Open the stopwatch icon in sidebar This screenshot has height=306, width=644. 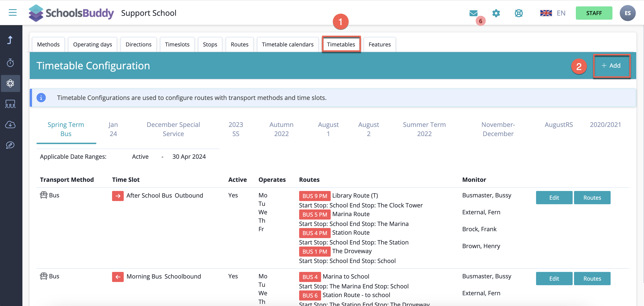[x=10, y=63]
